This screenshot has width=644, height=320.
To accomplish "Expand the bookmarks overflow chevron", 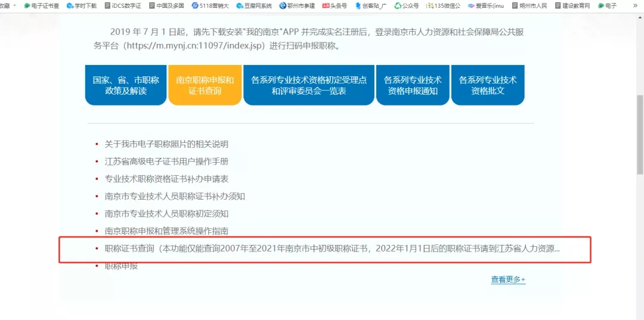I will tap(635, 6).
